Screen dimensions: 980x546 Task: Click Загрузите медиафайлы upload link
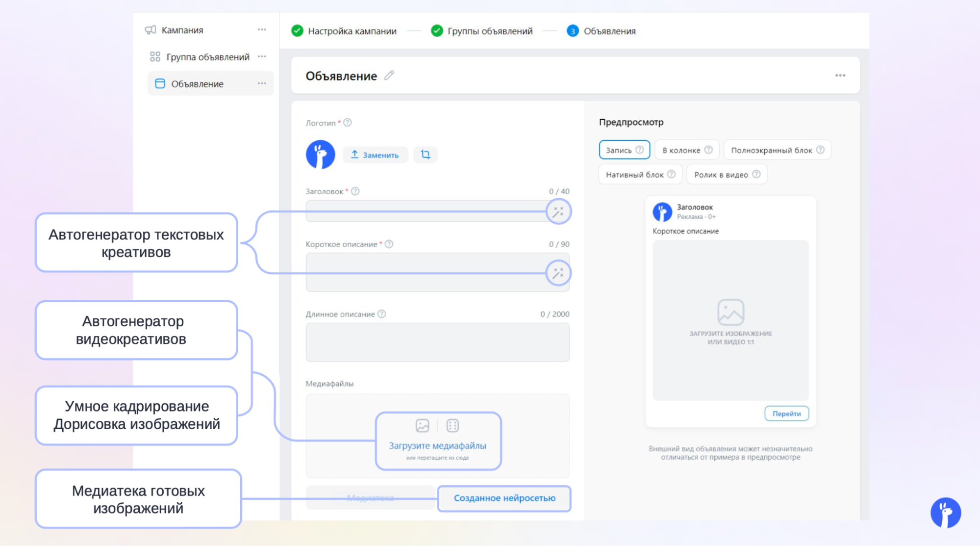pyautogui.click(x=438, y=445)
